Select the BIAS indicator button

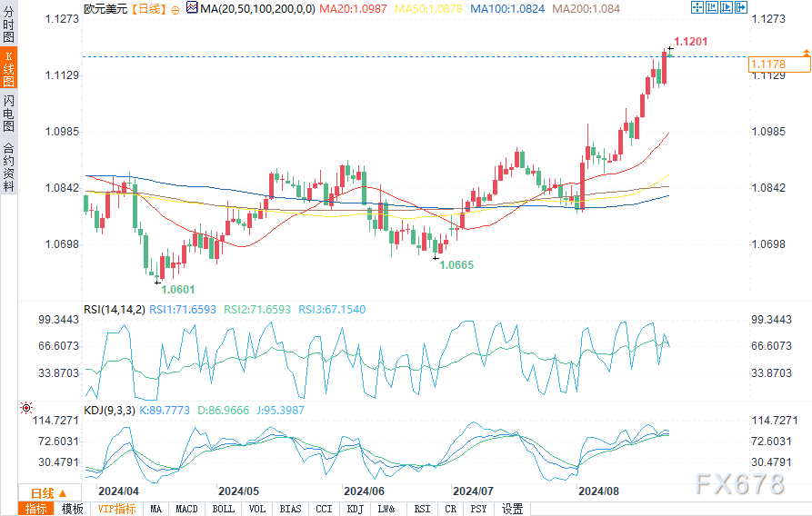click(x=290, y=509)
